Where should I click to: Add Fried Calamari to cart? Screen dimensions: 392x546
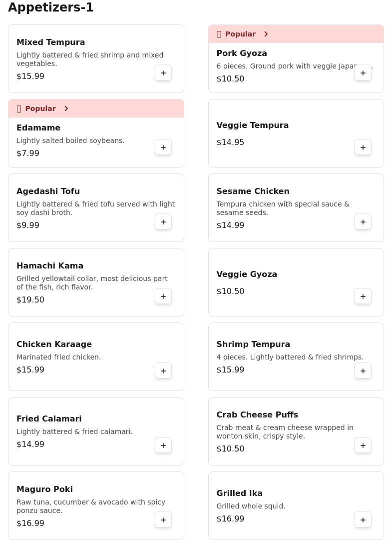163,445
